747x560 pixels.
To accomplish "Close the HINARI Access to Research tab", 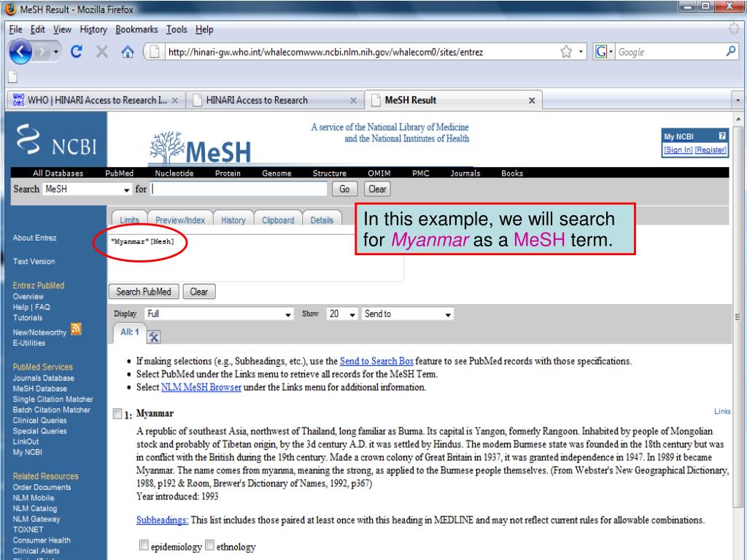I will tap(353, 101).
